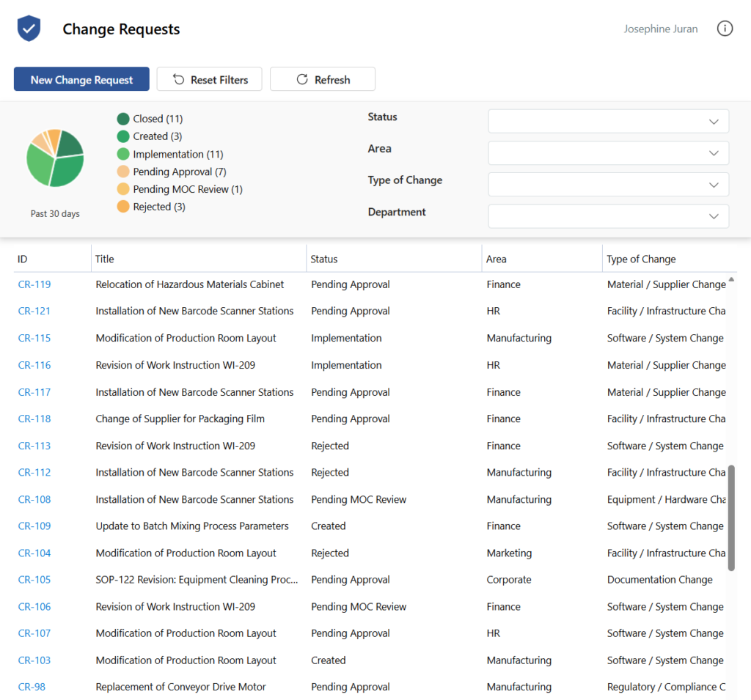Click Implementation status in CR-115 row
The height and width of the screenshot is (700, 751).
pyautogui.click(x=346, y=338)
